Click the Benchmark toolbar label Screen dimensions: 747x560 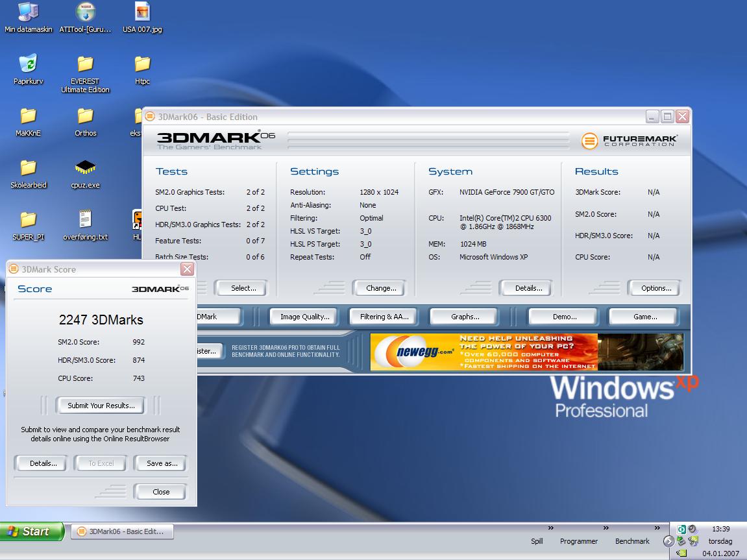[x=632, y=541]
